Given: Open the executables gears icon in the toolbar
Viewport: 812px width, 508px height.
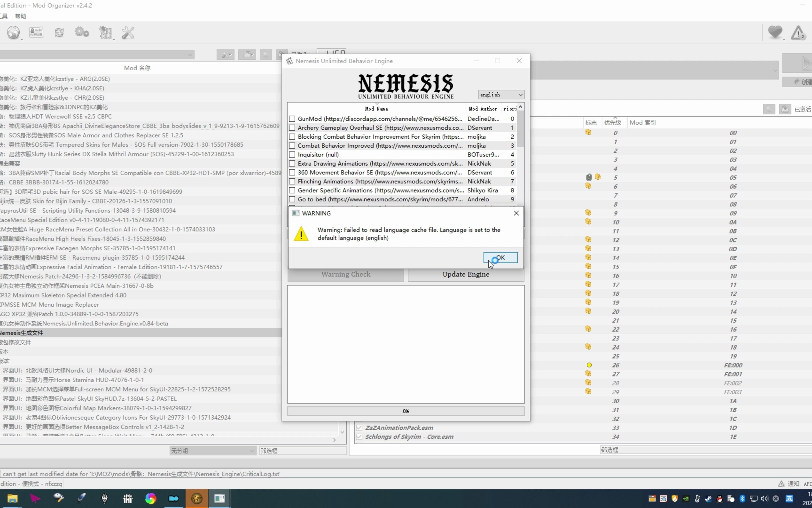Looking at the screenshot, I should click(x=82, y=32).
